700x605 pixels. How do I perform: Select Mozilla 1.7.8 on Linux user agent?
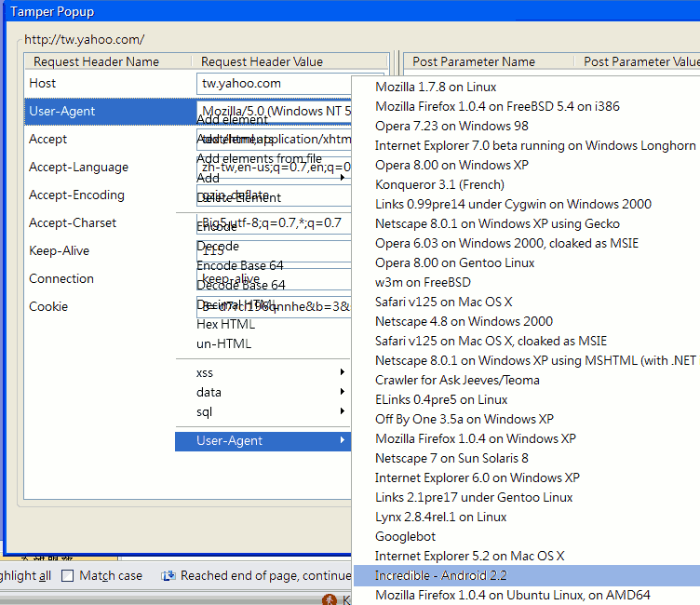(436, 87)
